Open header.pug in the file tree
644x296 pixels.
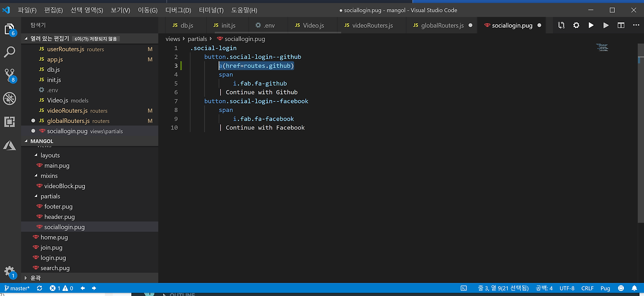[90, 217]
